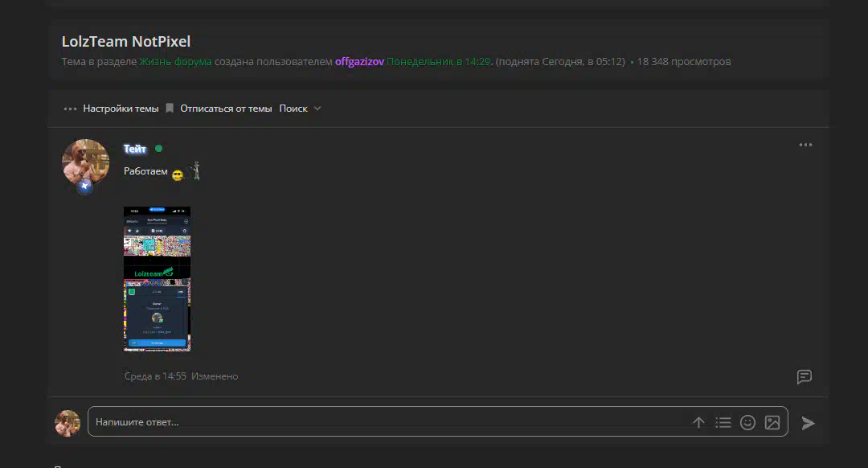Screen dimensions: 868x468
Task: Click the insert image icon
Action: tap(772, 423)
